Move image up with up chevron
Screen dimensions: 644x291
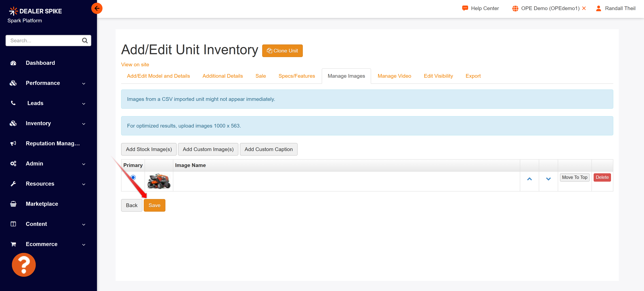[x=529, y=179]
